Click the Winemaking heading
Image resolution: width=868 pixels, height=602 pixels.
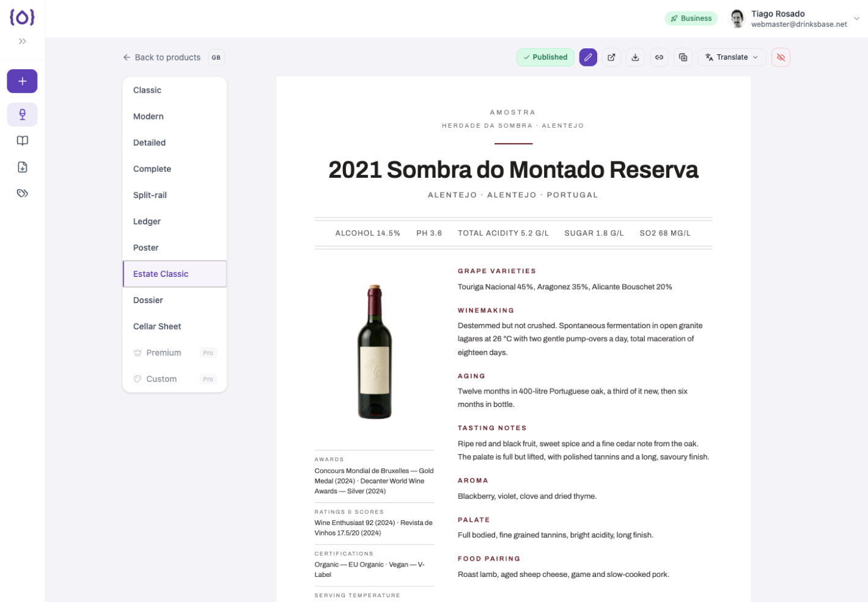coord(486,310)
